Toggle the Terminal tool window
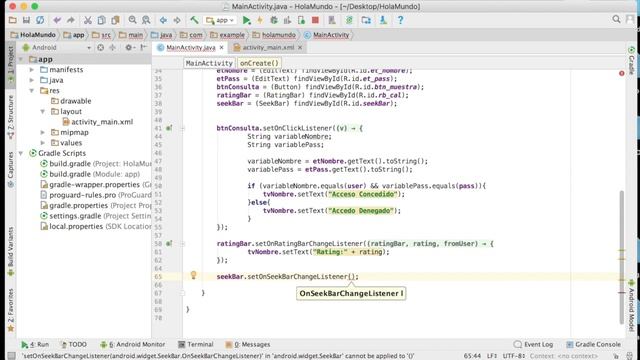The height and width of the screenshot is (360, 640). (x=196, y=344)
